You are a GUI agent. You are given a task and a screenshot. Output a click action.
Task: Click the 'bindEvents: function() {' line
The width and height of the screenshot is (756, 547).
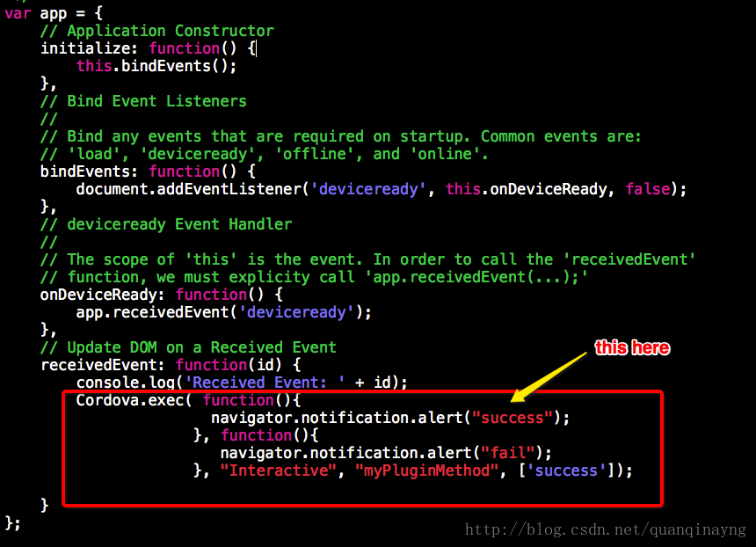148,171
